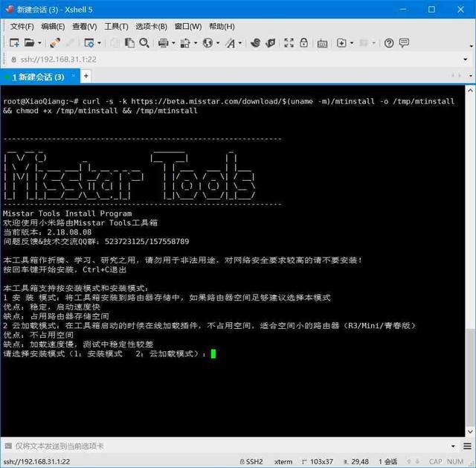Viewport: 476px width, 468px height.
Task: Click SSH2 indicator in status bar
Action: pyautogui.click(x=251, y=462)
